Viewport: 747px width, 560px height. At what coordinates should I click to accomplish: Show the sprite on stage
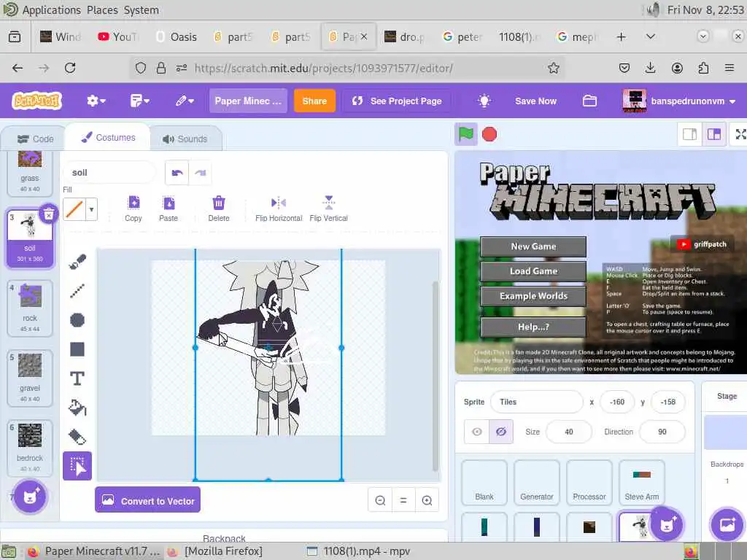point(477,432)
